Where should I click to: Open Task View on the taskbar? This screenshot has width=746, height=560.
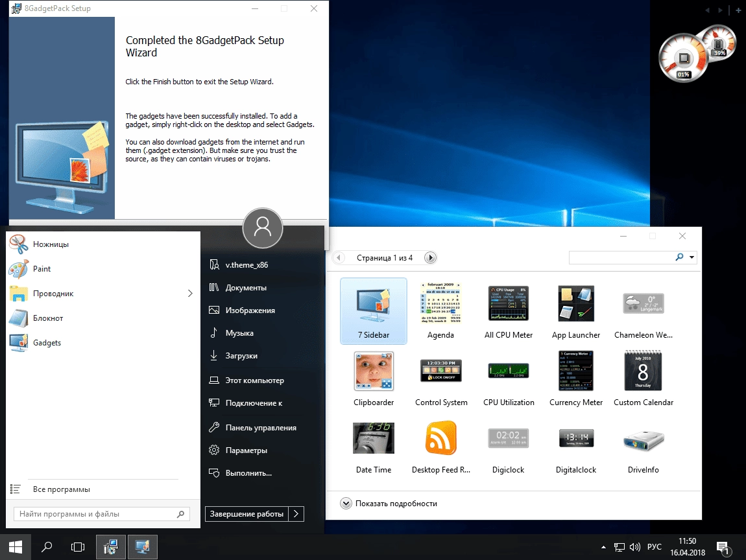click(78, 547)
